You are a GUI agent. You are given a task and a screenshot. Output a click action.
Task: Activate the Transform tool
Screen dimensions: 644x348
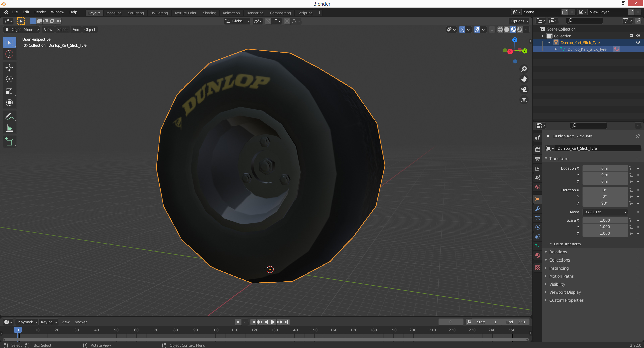click(x=9, y=103)
